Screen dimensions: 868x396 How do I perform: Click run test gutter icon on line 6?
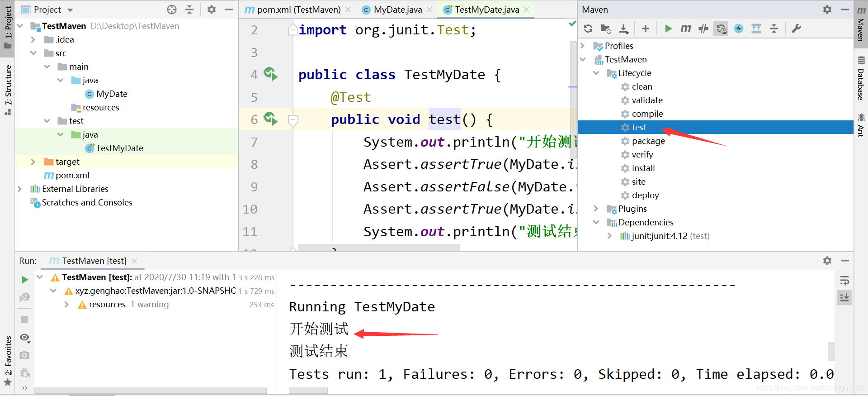pyautogui.click(x=271, y=119)
